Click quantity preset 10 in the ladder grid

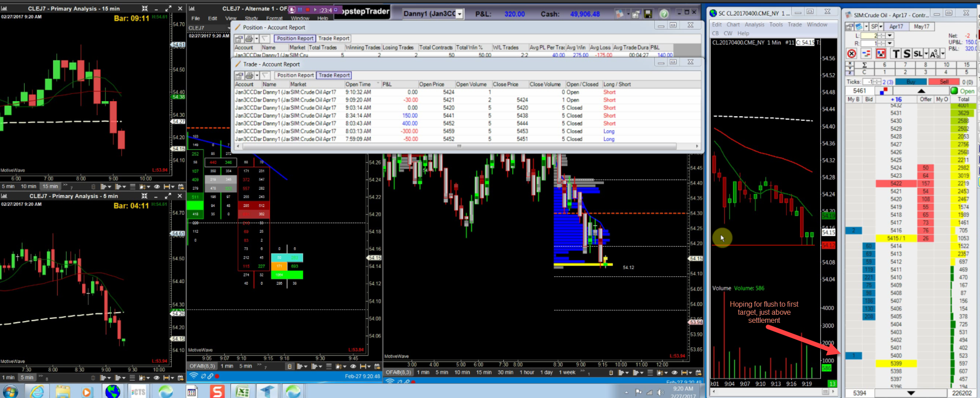point(946,65)
